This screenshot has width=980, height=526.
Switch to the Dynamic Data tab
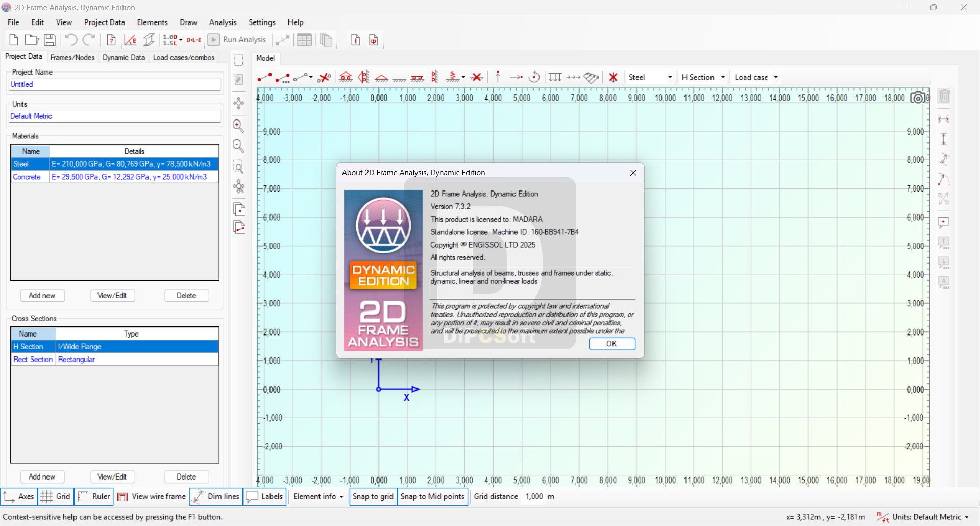click(124, 57)
